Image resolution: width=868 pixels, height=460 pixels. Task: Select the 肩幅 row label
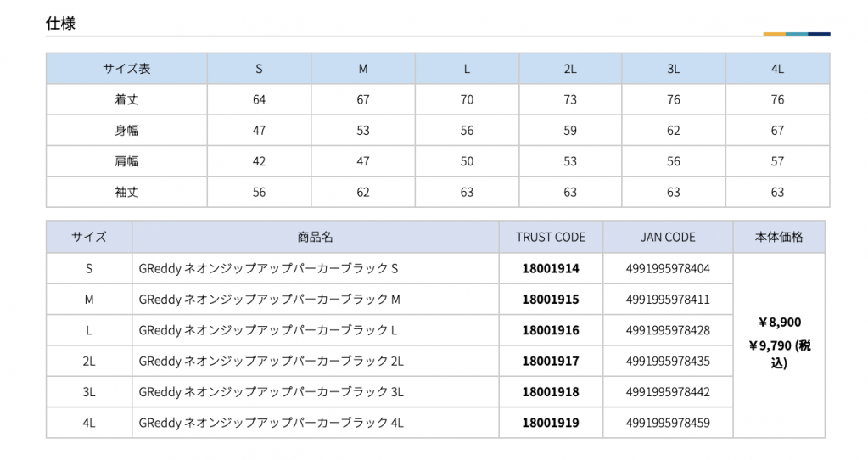click(x=126, y=161)
